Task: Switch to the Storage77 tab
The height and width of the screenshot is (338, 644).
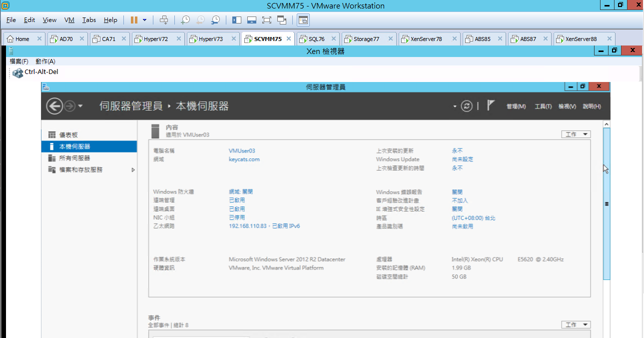Action: pos(369,38)
